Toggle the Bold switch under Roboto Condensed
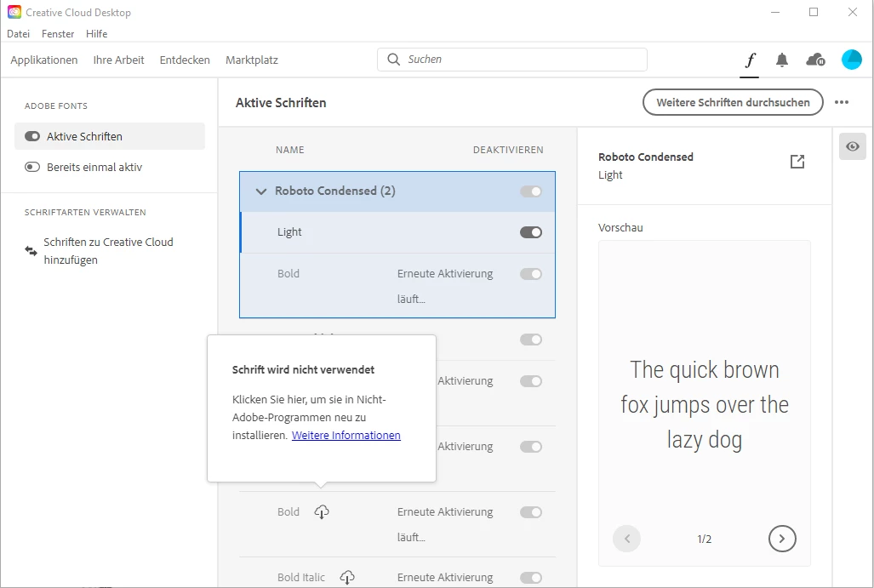 [x=531, y=274]
